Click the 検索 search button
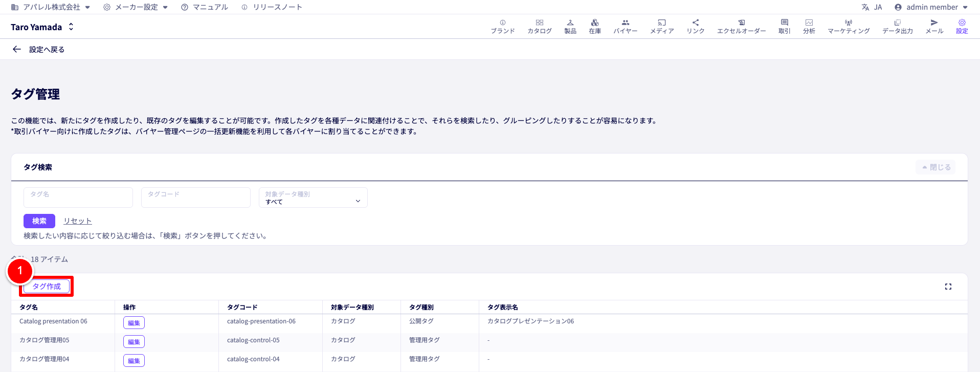Viewport: 980px width, 372px height. pyautogui.click(x=39, y=221)
